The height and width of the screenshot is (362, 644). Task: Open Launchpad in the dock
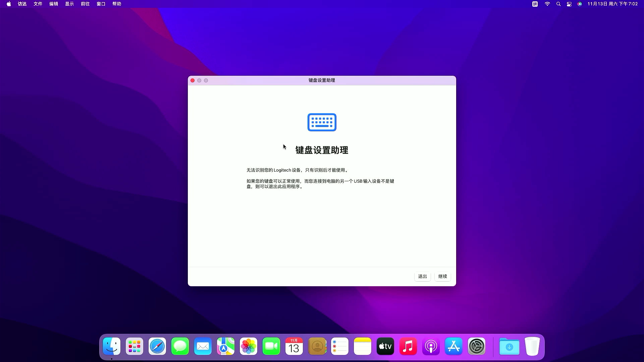coord(135,347)
